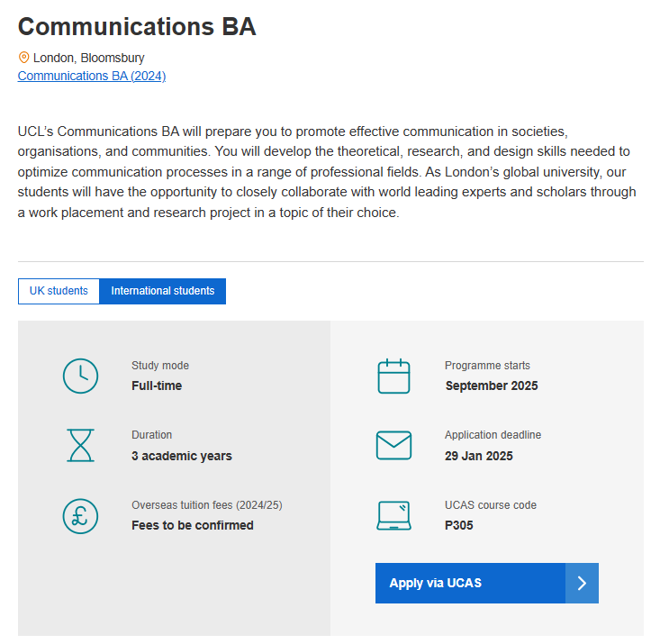Click the orange location pin icon

pos(24,58)
